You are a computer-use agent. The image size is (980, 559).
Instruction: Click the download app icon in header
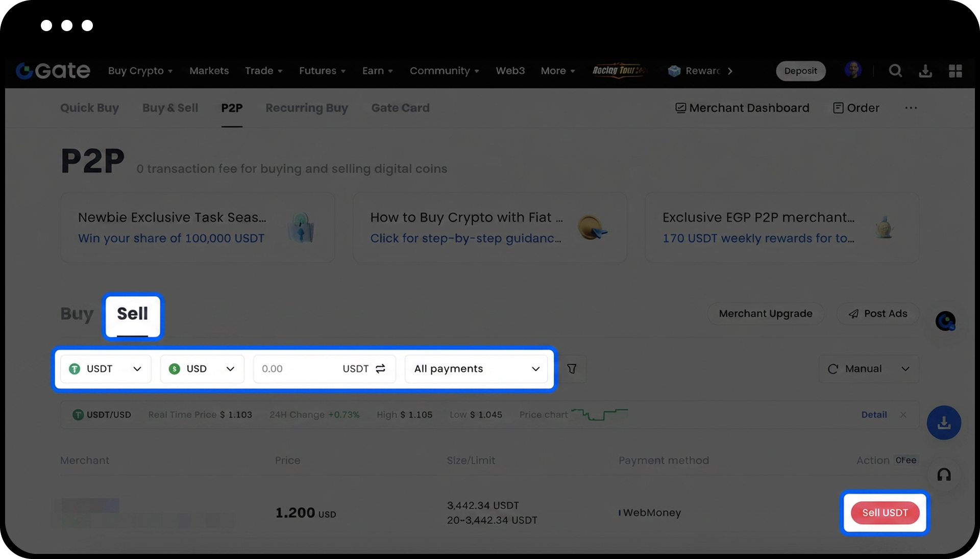(925, 71)
